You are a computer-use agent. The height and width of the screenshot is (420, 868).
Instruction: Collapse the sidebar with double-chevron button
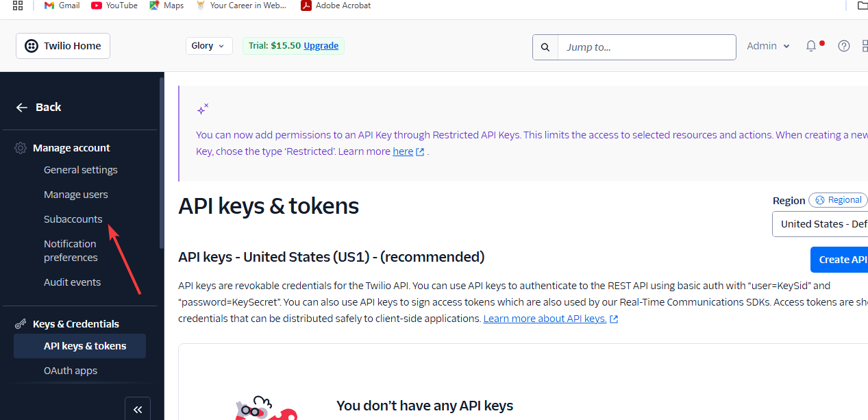(x=138, y=409)
